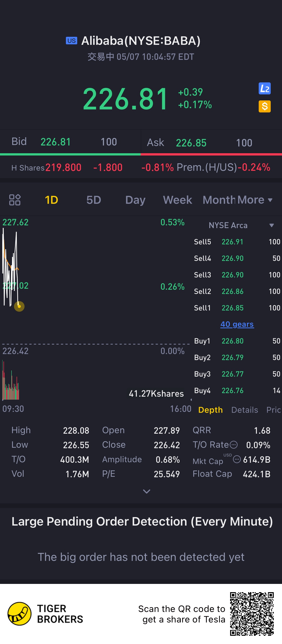
Task: Tap the Open value 227.89
Action: (167, 430)
